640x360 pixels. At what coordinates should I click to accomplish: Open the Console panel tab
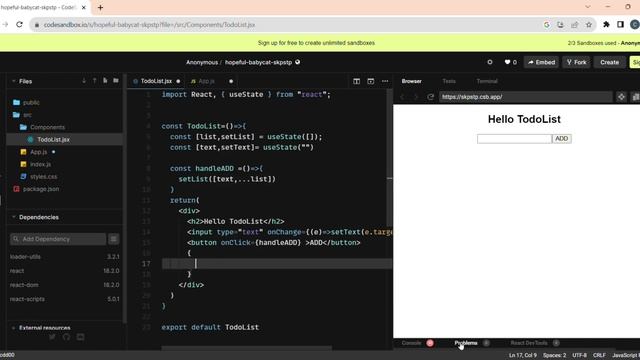pyautogui.click(x=411, y=343)
